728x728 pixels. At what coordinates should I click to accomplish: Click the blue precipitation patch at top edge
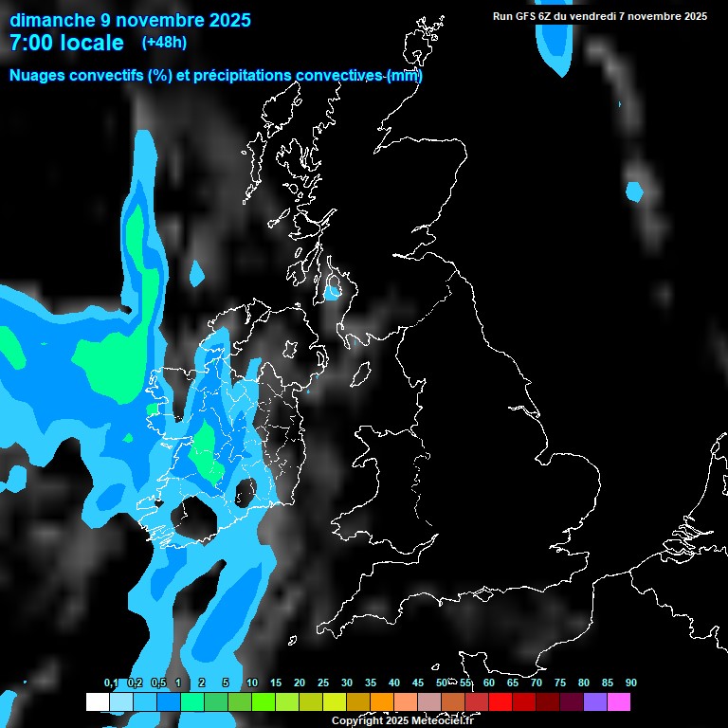coord(555,43)
